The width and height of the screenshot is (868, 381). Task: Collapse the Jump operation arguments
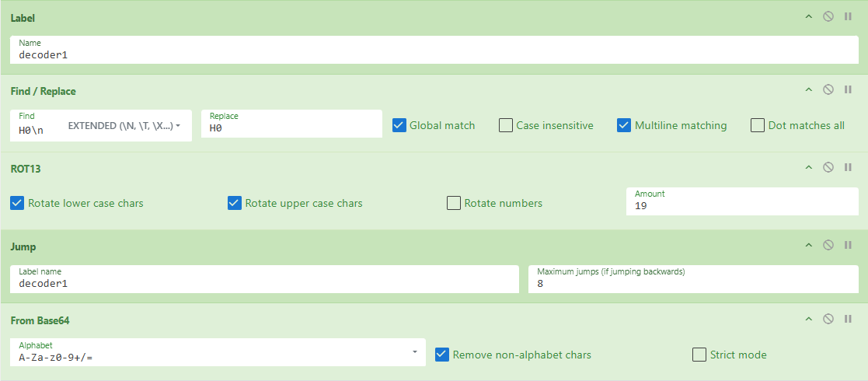(x=808, y=246)
